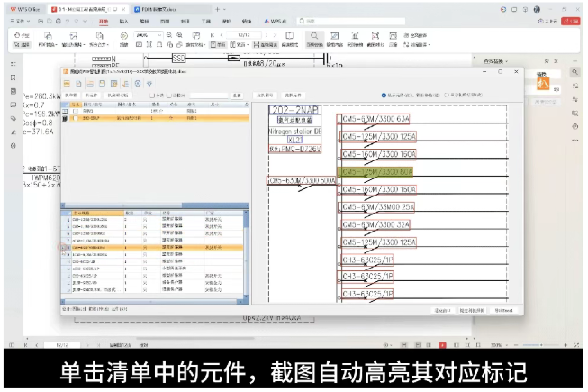
Task: Click the Export Excel button in dialog
Action: click(503, 311)
